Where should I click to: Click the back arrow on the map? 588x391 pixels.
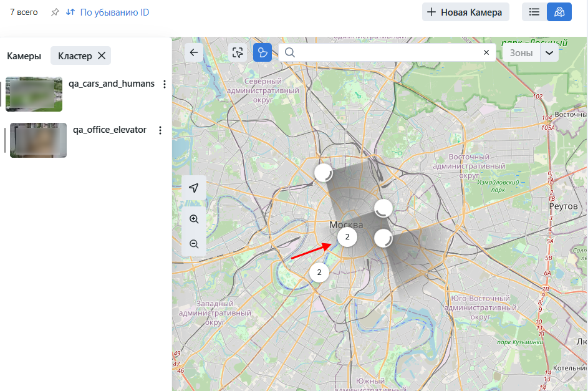(x=193, y=52)
